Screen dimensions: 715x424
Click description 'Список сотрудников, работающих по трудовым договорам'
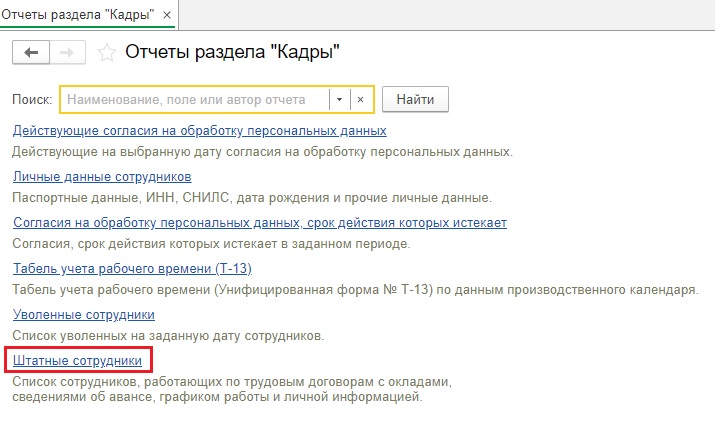coord(232,389)
